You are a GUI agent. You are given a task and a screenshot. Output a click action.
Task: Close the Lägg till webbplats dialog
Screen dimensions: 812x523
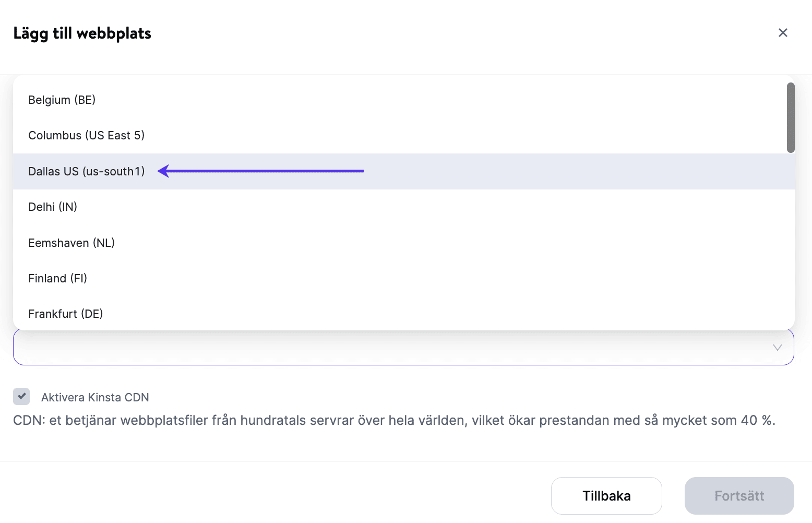783,33
